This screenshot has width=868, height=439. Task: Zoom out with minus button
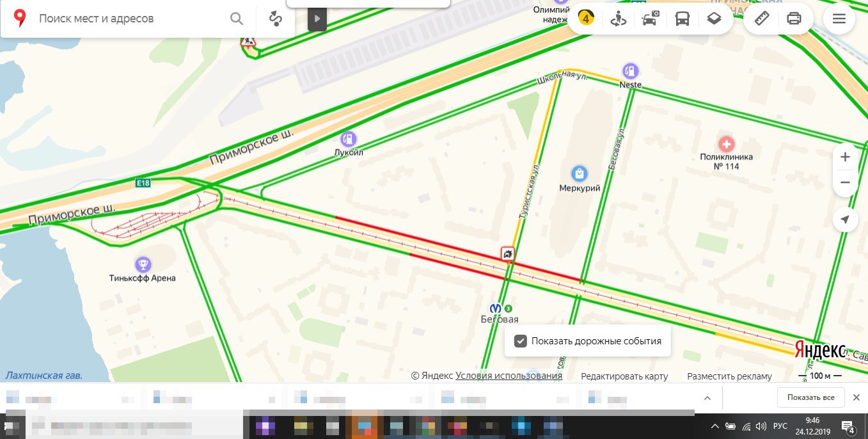click(845, 183)
